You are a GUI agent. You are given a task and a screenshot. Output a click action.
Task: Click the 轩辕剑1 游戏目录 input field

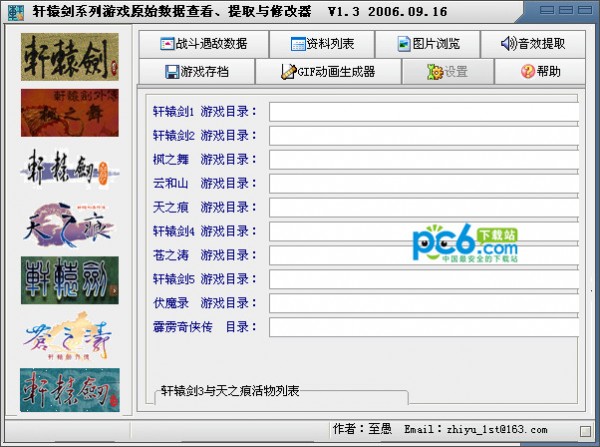424,112
